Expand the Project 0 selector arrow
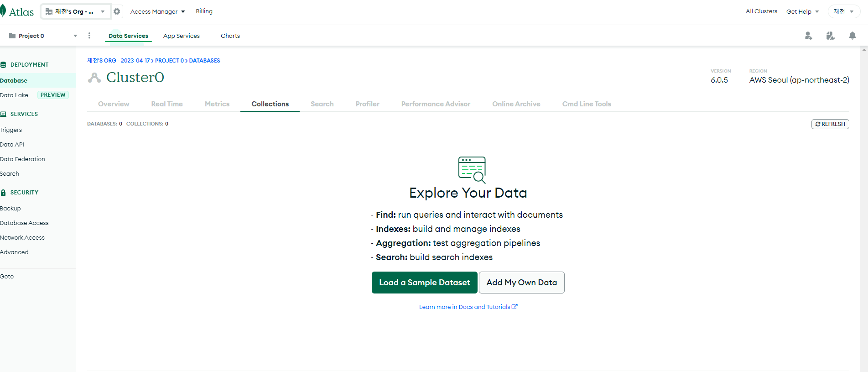868x372 pixels. point(75,36)
